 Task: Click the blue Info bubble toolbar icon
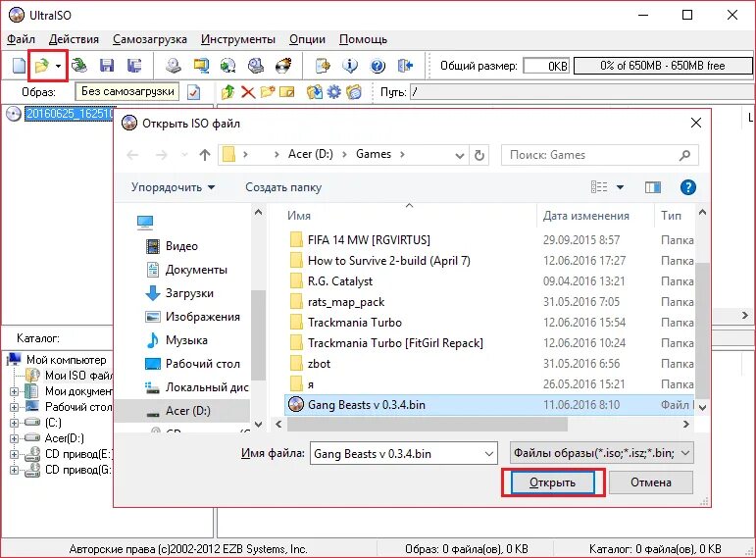(x=350, y=65)
